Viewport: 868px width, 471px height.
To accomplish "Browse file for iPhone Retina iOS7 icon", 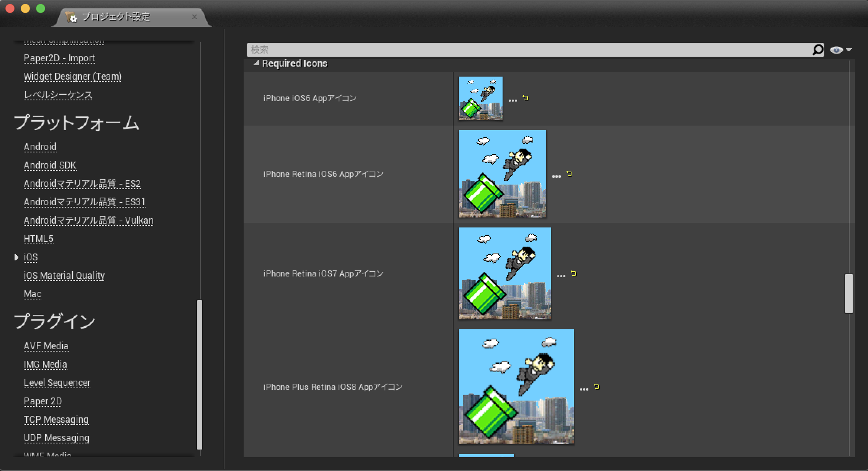I will click(561, 276).
